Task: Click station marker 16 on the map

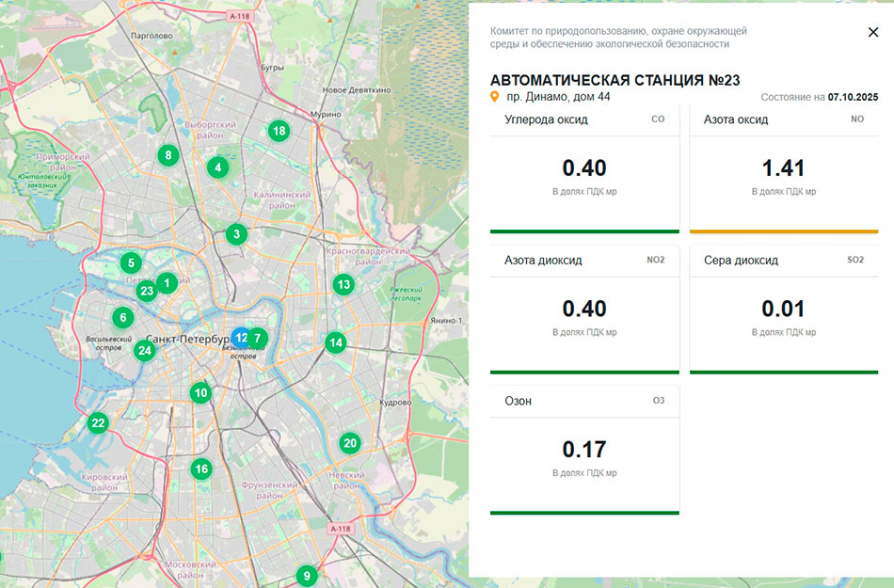Action: coord(201,469)
